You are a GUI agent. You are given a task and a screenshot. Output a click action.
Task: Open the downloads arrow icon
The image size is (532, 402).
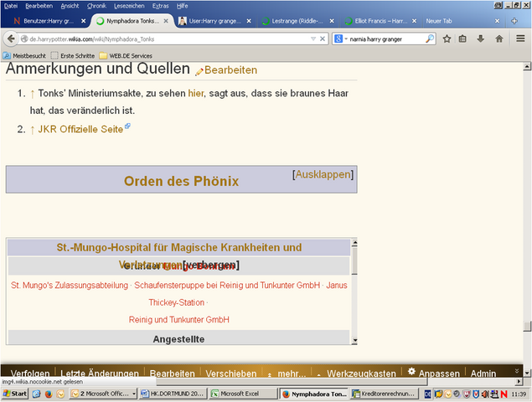[x=480, y=39]
